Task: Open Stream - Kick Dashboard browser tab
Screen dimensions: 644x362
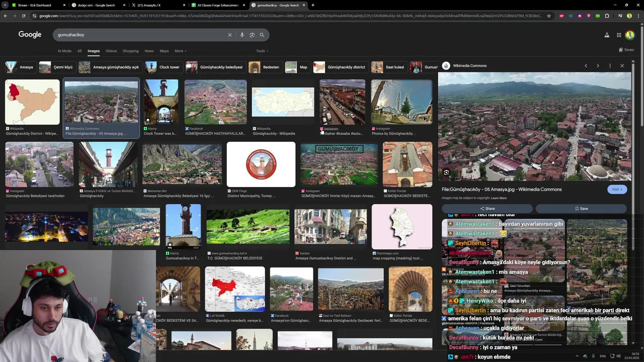Action: click(38, 5)
